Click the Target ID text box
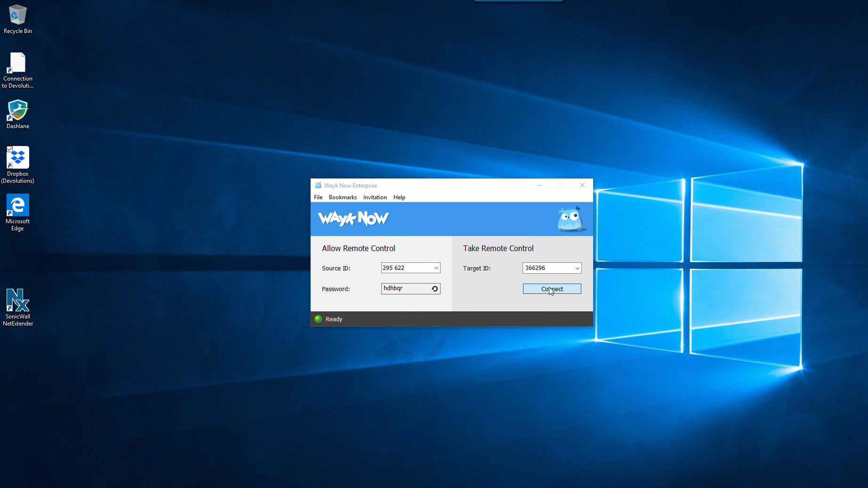Viewport: 868px width, 488px height. coord(547,268)
